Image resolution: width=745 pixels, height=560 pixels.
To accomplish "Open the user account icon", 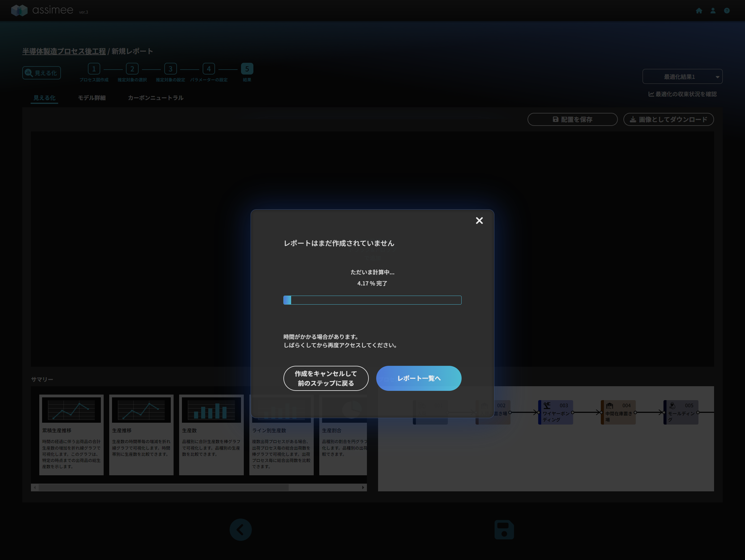I will click(x=713, y=11).
